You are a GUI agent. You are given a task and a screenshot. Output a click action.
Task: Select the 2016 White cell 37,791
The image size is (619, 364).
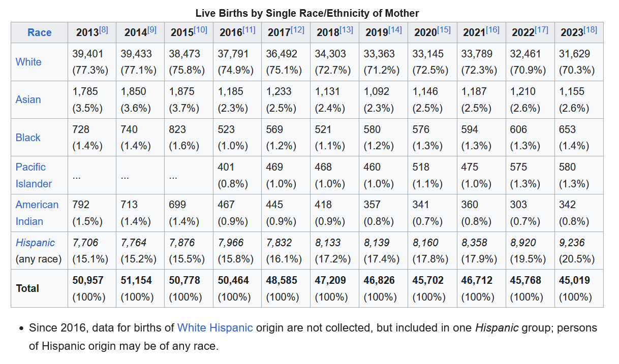point(237,62)
